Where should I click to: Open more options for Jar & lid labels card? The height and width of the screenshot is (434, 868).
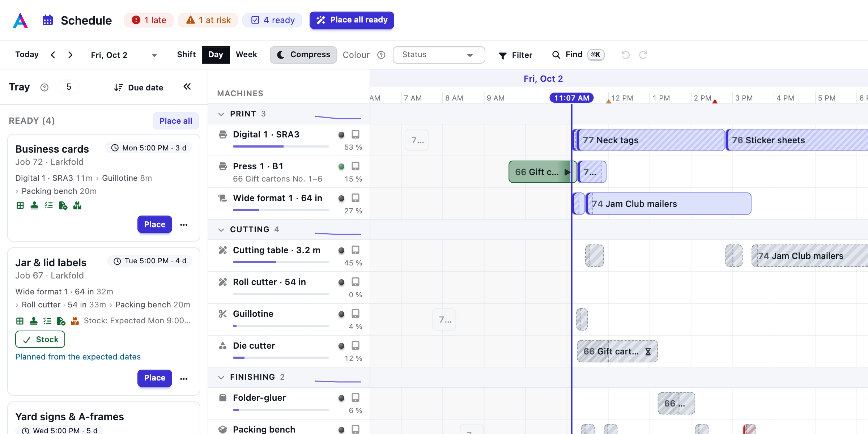184,379
